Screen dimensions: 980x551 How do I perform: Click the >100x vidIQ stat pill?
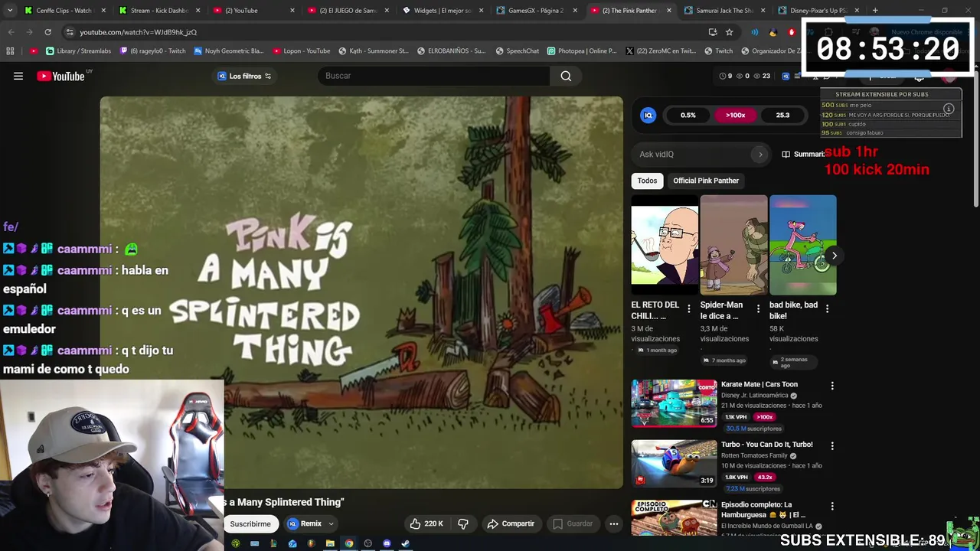[736, 115]
